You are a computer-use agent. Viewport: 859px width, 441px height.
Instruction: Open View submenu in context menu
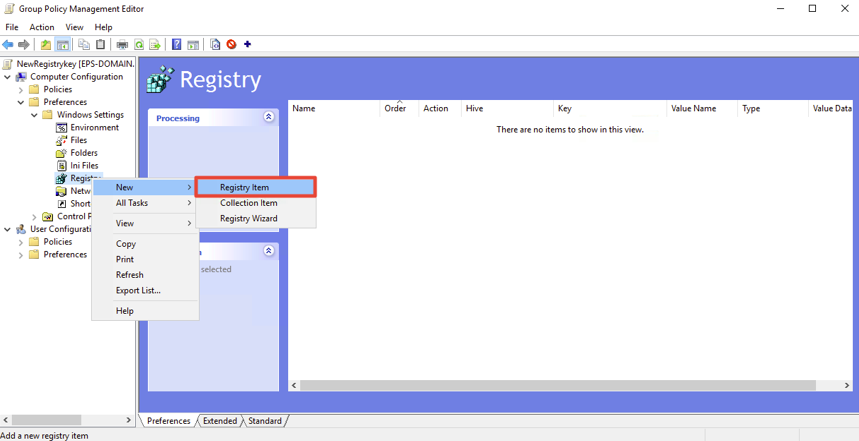click(x=145, y=223)
